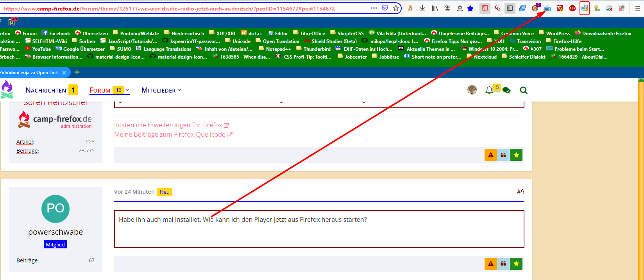Open the WordPress bookmark folder
The image size is (644, 280).
(554, 33)
